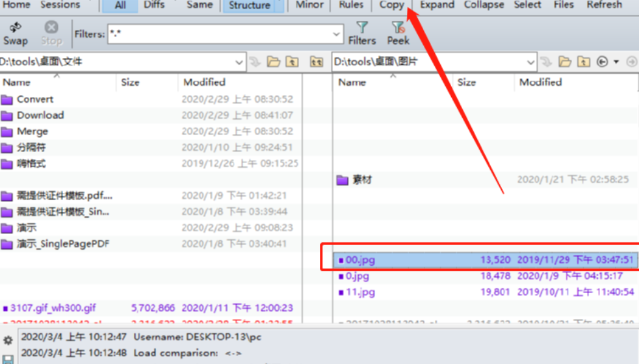639x364 pixels.
Task: Browse for folder on right pane
Action: pos(565,62)
